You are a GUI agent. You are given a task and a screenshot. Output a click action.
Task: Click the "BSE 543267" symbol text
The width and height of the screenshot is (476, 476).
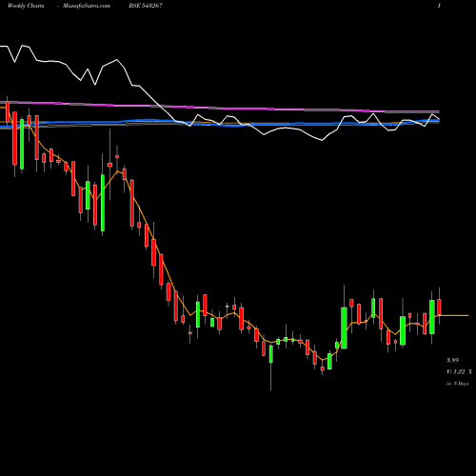146,6
